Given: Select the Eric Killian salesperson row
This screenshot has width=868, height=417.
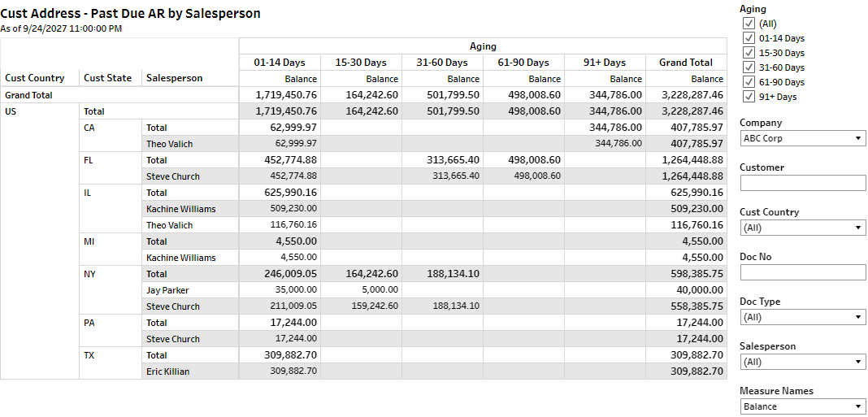Looking at the screenshot, I should (x=168, y=371).
